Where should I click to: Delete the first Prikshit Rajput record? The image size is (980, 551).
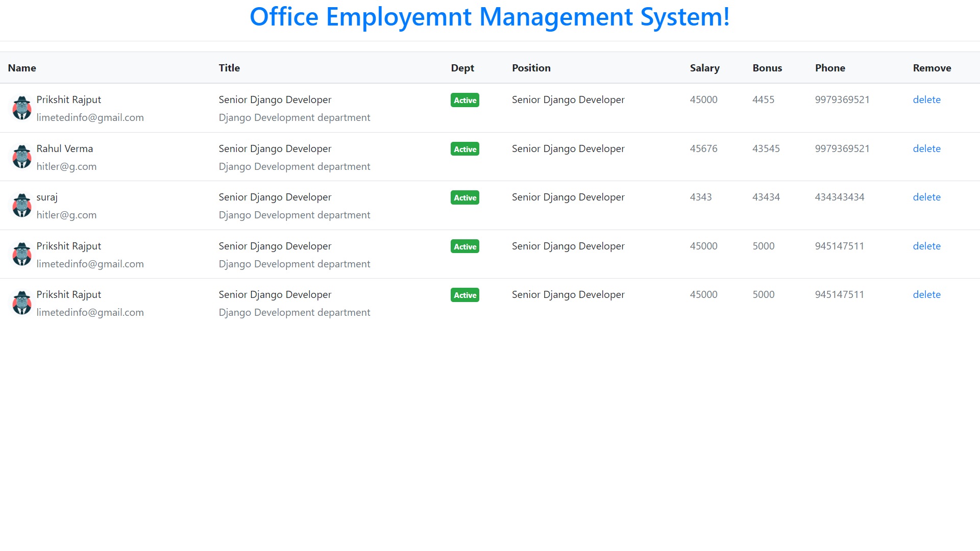(926, 99)
